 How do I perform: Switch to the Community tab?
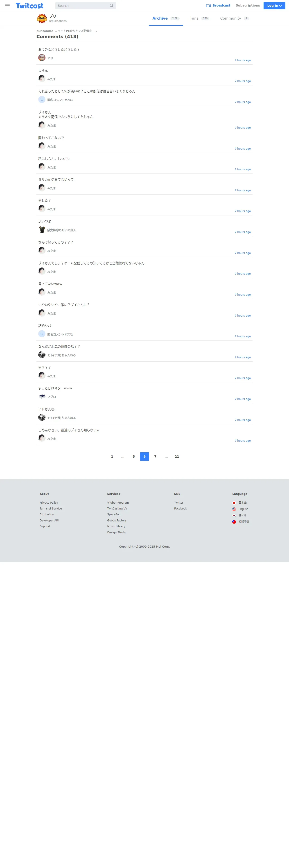click(235, 18)
